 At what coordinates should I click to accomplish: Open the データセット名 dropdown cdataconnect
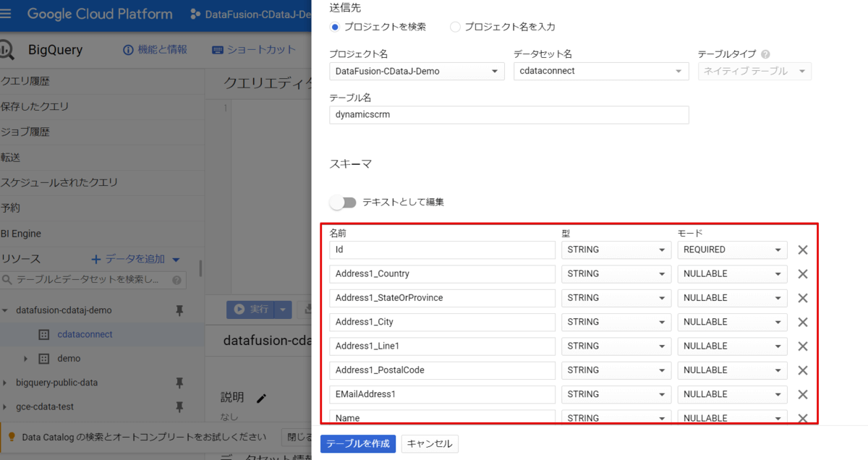601,71
